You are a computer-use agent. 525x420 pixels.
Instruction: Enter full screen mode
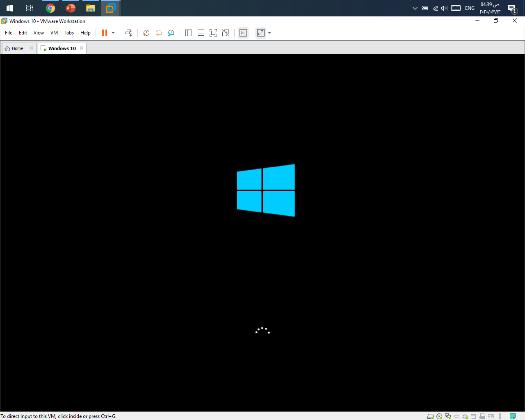coord(213,33)
